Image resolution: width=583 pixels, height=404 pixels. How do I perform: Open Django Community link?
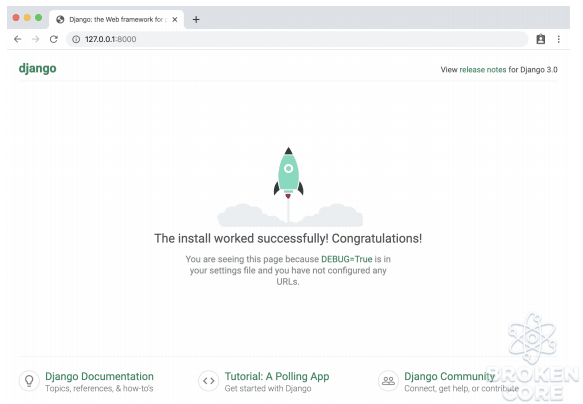tap(450, 376)
